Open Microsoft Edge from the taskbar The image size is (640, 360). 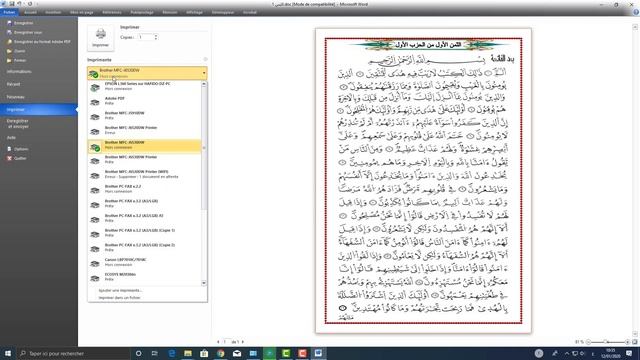click(171, 353)
